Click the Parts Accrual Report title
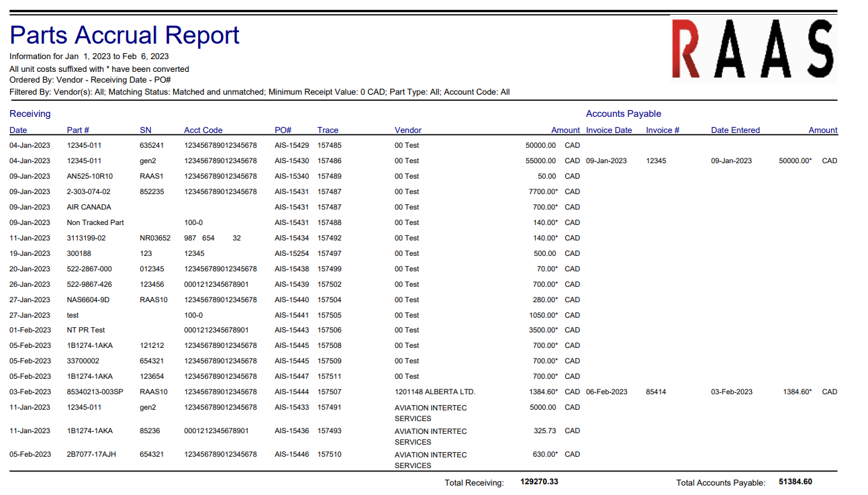Viewport: 868px width, 495px height. tap(125, 35)
